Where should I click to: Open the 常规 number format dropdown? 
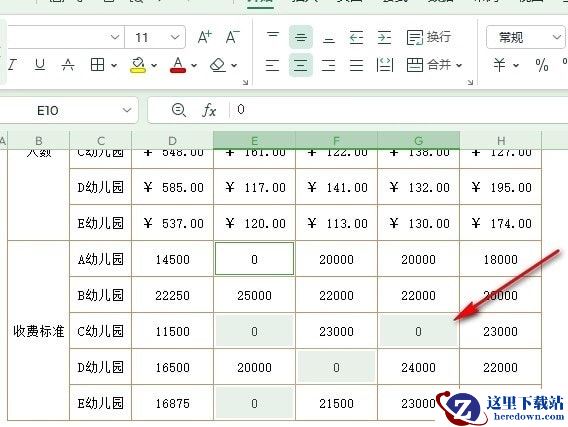556,37
